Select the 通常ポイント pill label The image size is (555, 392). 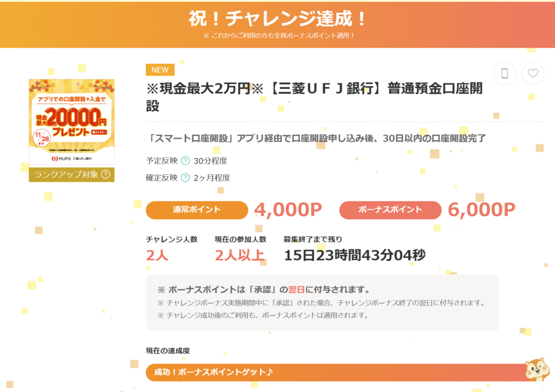click(x=197, y=210)
